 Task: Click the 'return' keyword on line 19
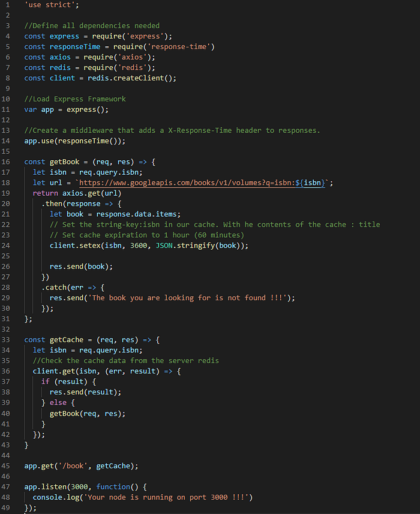tap(45, 193)
